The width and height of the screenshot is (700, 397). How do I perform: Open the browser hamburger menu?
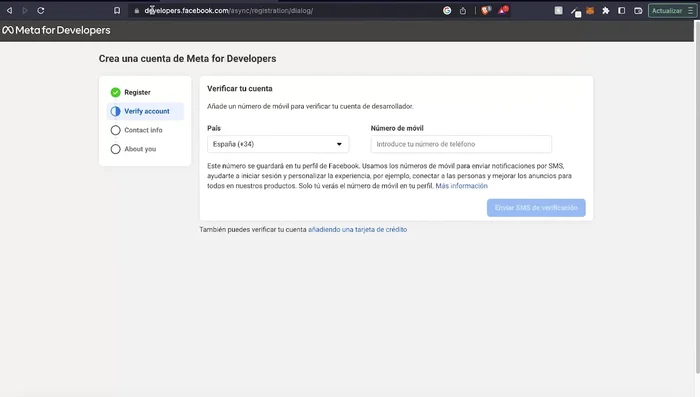[x=690, y=11]
